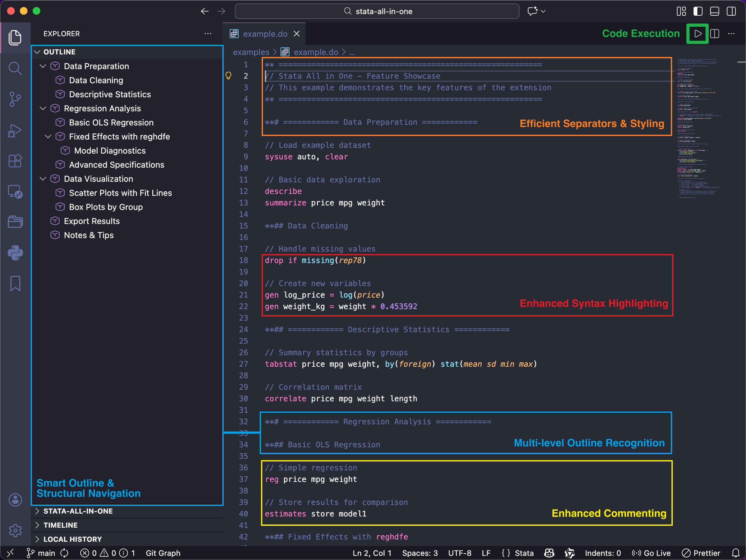Click Go Live in status bar

pyautogui.click(x=651, y=553)
